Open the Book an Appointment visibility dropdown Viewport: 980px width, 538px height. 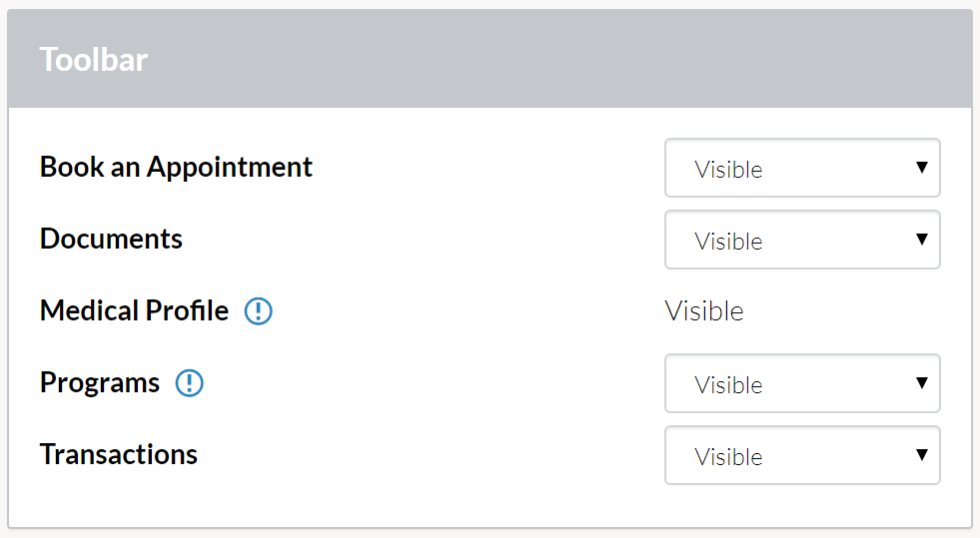802,168
